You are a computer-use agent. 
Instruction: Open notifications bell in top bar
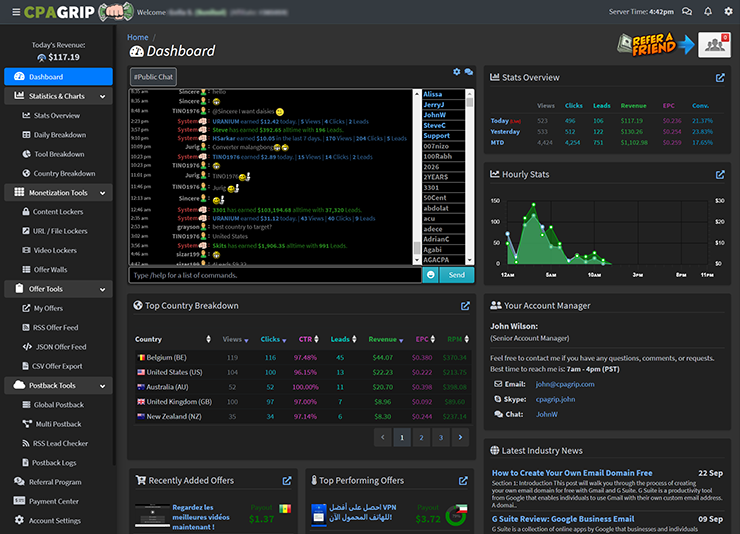tap(708, 13)
